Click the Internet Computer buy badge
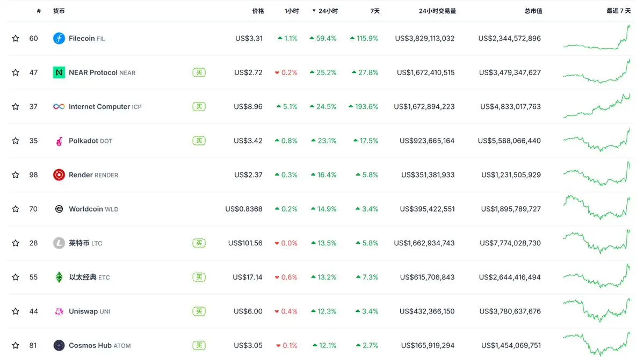Viewport: 644px width, 357px height. point(199,106)
